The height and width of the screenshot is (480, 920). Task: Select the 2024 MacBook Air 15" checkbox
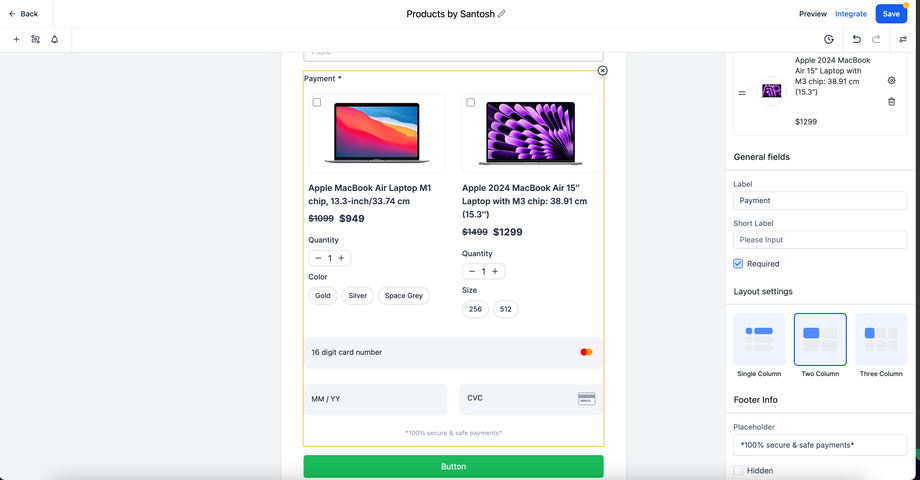pyautogui.click(x=471, y=102)
